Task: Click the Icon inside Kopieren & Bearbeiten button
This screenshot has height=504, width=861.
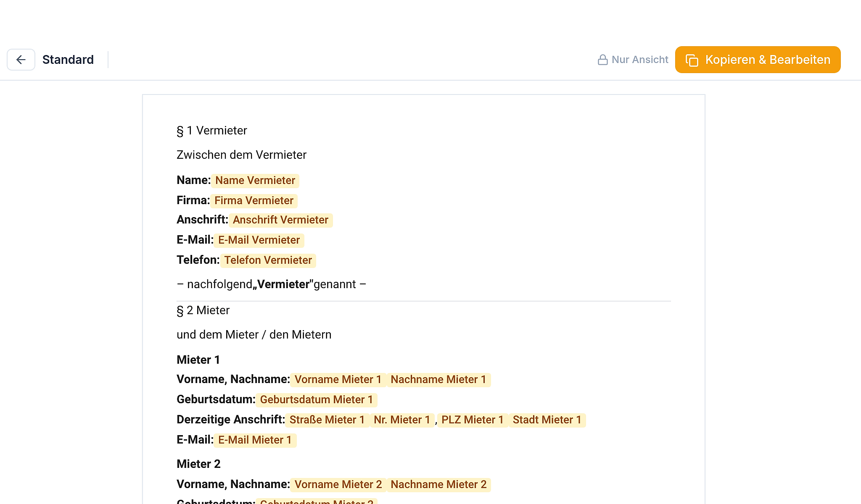Action: click(x=692, y=60)
